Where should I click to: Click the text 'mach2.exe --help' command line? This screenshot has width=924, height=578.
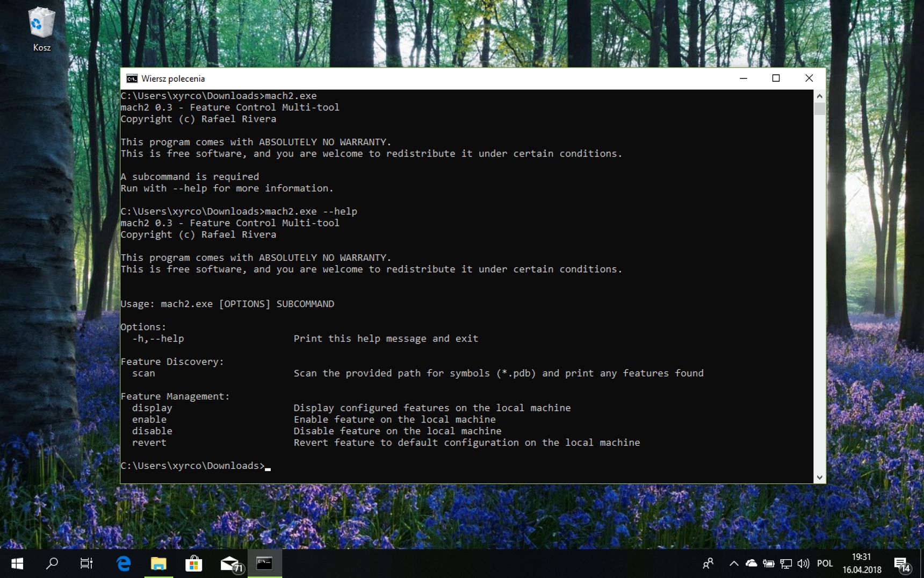[311, 211]
